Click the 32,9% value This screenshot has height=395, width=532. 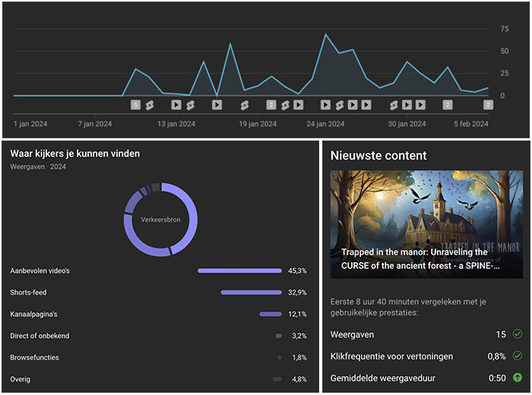(x=297, y=292)
